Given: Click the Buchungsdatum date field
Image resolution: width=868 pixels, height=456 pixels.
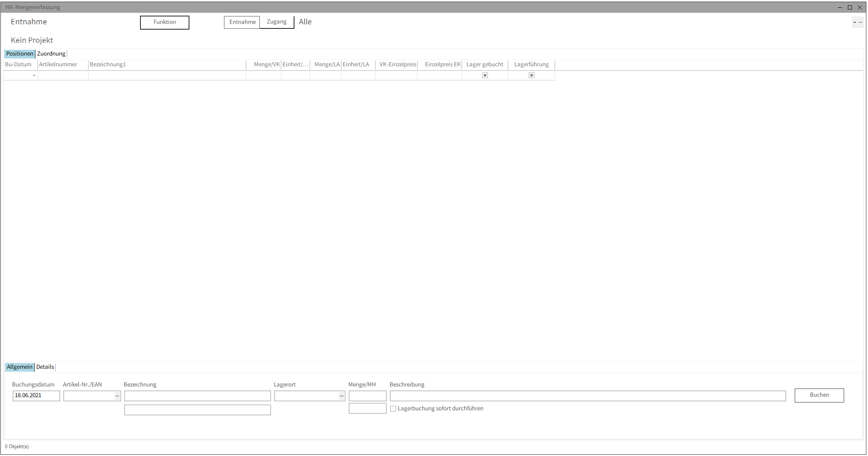Looking at the screenshot, I should pos(36,396).
